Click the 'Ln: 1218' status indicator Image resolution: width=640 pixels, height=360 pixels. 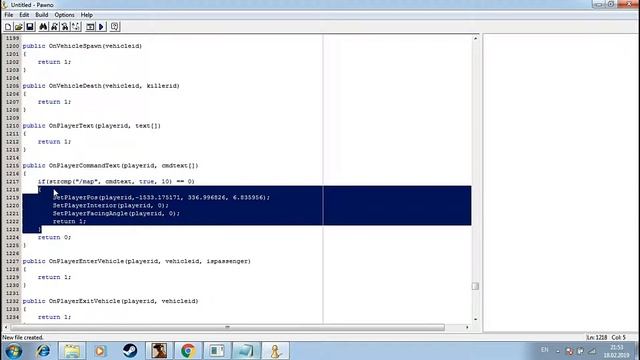(x=597, y=338)
